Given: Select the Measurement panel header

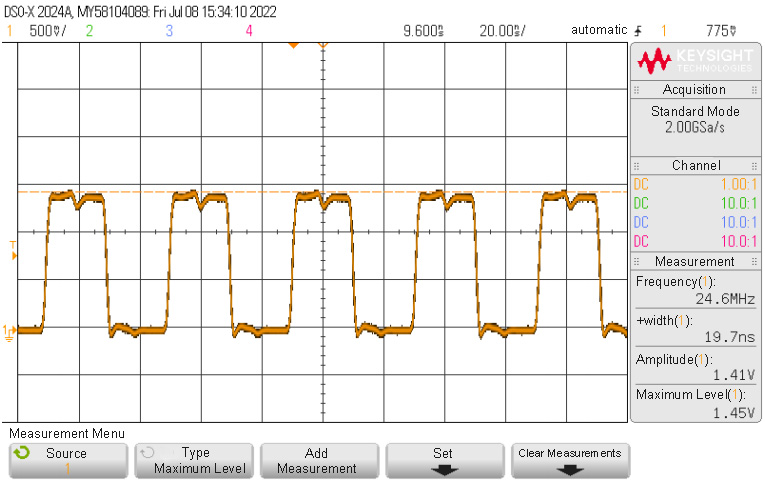Looking at the screenshot, I should point(696,261).
